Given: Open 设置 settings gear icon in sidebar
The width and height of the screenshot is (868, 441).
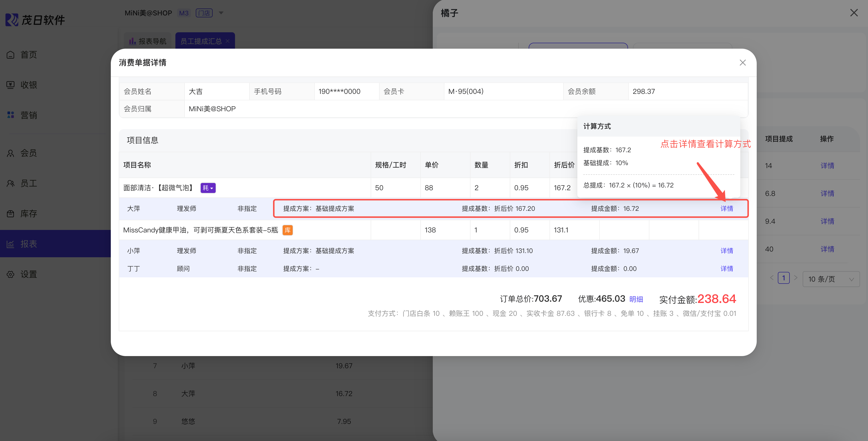Looking at the screenshot, I should coord(10,274).
